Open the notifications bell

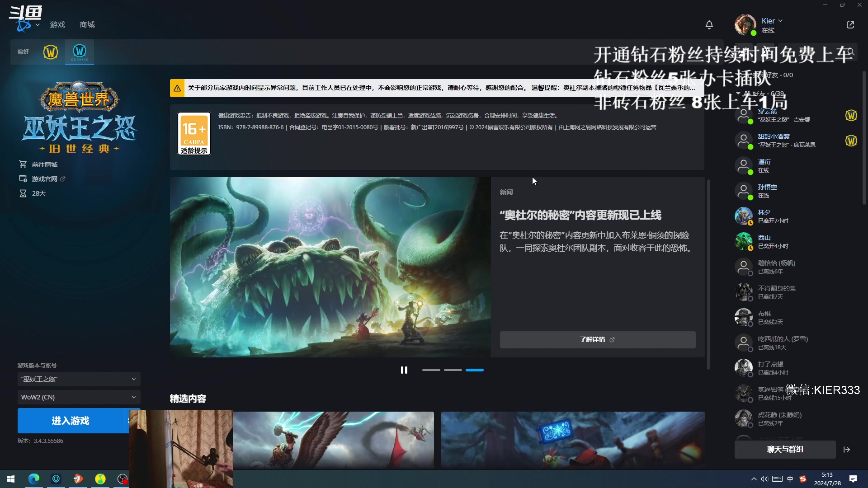[x=709, y=25]
